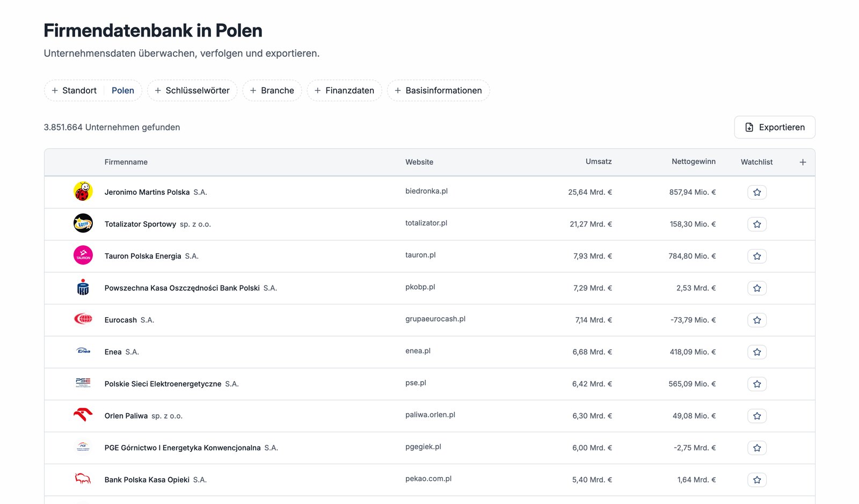The width and height of the screenshot is (859, 504).
Task: Open the grupaeurocash.pl website link
Action: [435, 319]
